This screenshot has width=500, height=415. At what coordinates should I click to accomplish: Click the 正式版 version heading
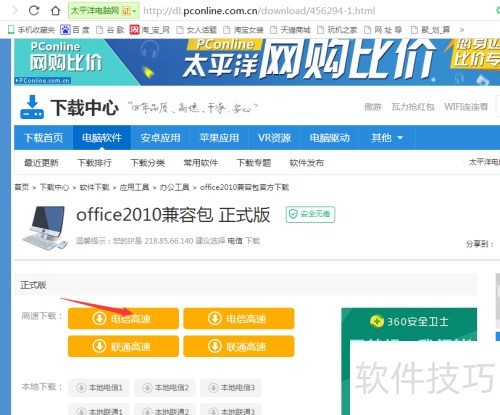[x=33, y=285]
